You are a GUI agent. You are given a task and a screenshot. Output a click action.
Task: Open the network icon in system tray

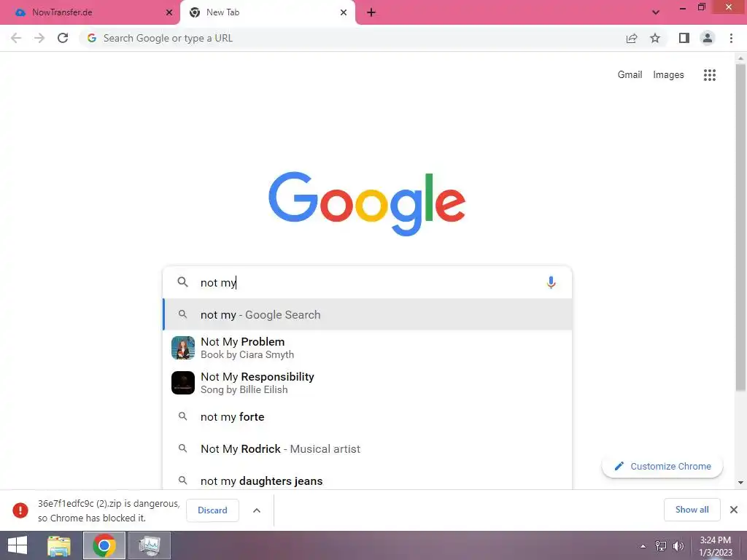click(x=661, y=546)
